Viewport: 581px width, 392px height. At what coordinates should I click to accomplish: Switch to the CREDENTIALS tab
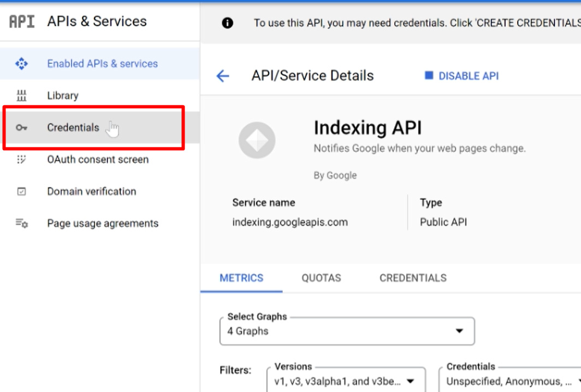click(413, 278)
